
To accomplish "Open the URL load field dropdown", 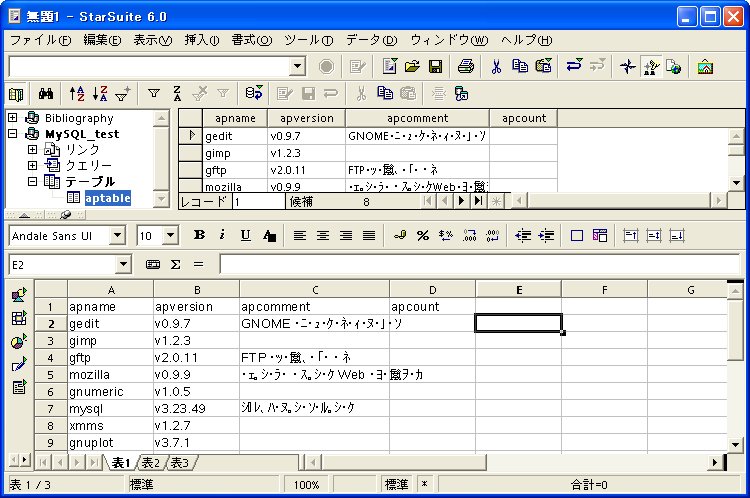I will [298, 66].
